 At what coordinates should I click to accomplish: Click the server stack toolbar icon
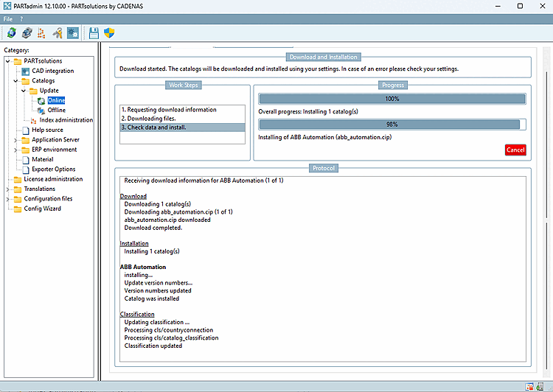point(27,33)
